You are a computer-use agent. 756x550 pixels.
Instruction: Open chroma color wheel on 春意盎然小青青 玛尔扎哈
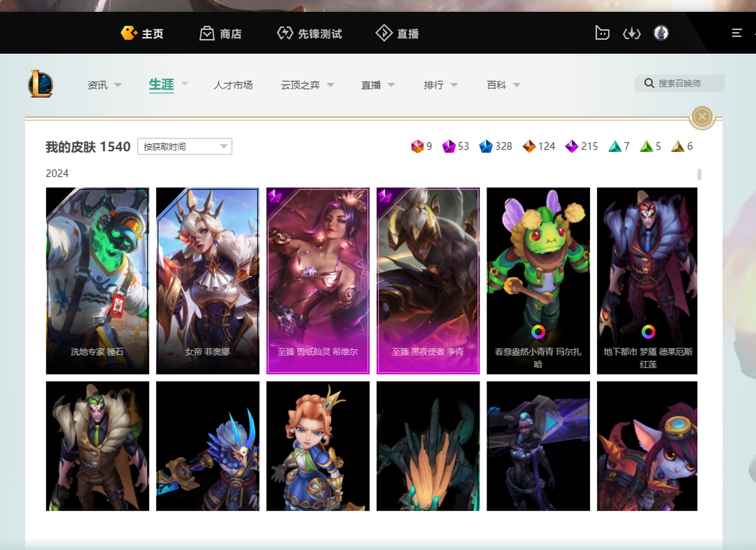(538, 332)
